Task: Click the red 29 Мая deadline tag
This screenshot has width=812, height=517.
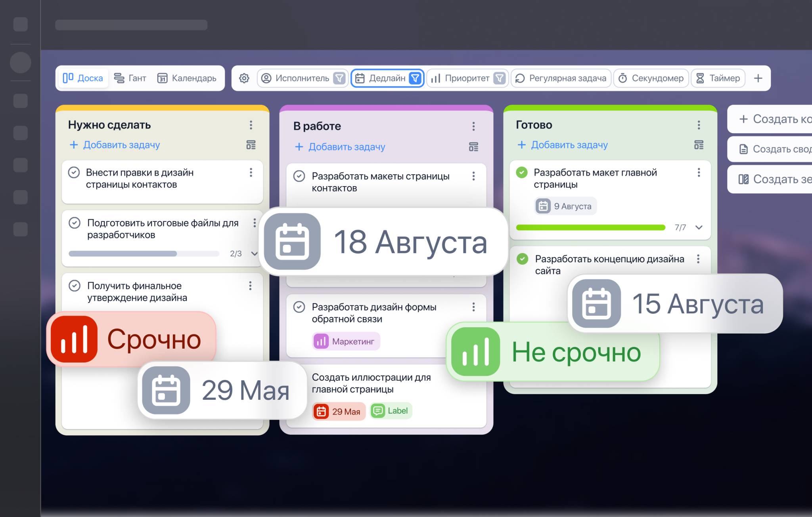Action: click(339, 412)
